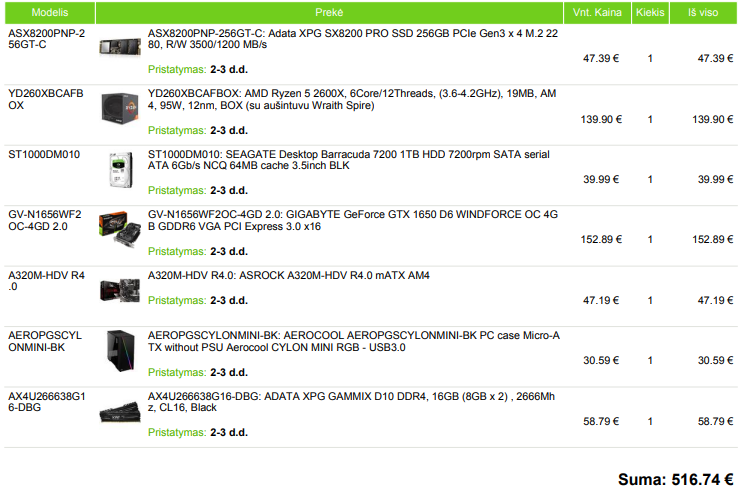Click the 152.89 € unit price of GTX 1650

coord(601,239)
